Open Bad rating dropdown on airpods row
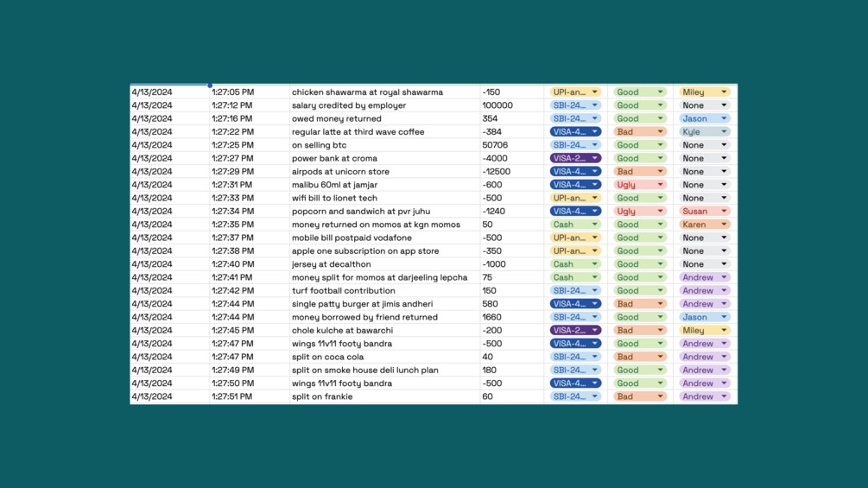The height and width of the screenshot is (488, 868). coord(660,172)
